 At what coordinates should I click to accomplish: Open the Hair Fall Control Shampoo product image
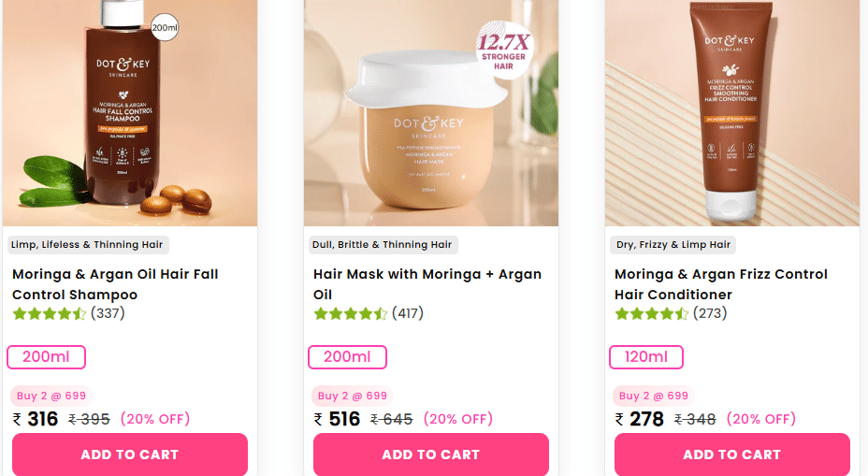point(130,113)
